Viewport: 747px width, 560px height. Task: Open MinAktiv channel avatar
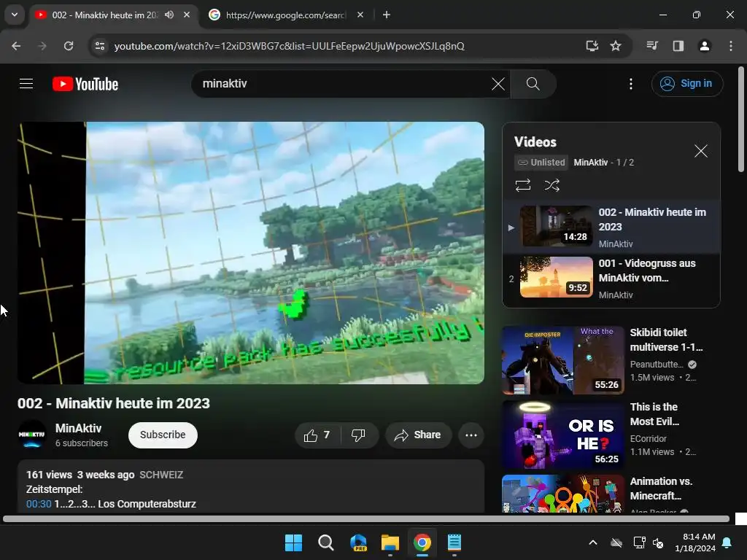point(31,435)
